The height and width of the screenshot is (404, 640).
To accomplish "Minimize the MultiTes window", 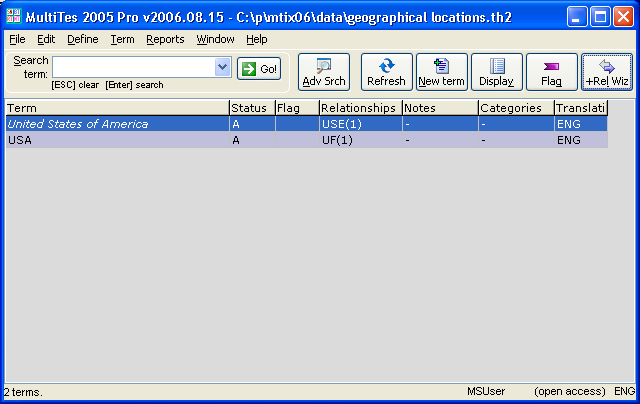I will tap(577, 17).
